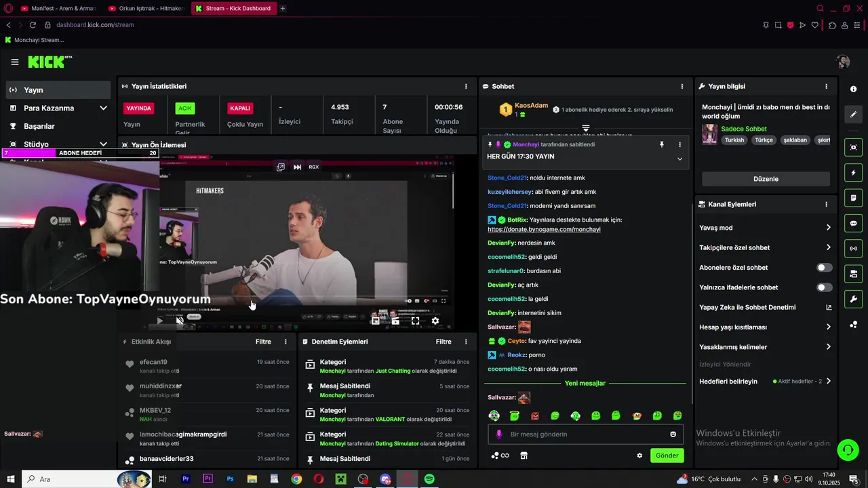Open Yapay Zeka ile Sohbet Denetimi external link
Screen dimensions: 868x488
click(x=828, y=307)
